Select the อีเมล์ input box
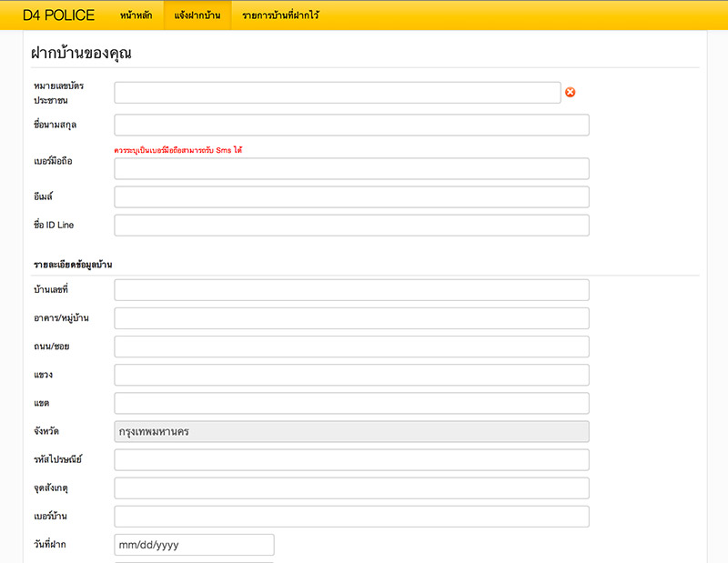This screenshot has height=563, width=728. [351, 196]
